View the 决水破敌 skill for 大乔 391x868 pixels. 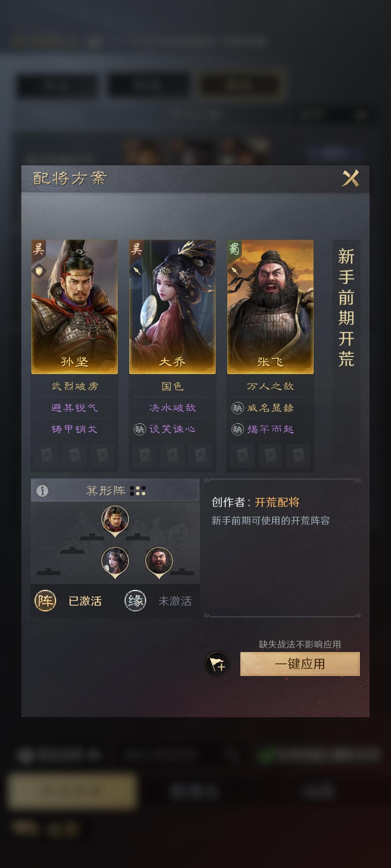click(172, 408)
